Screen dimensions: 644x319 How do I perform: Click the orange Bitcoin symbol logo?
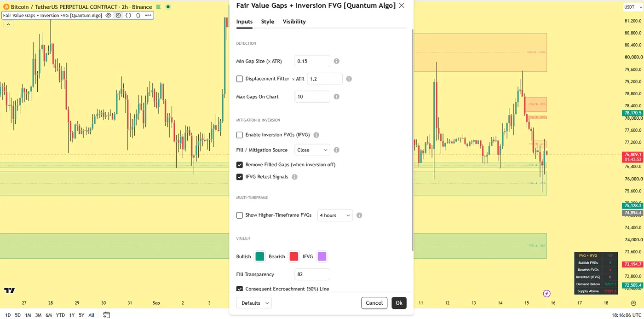pyautogui.click(x=6, y=7)
